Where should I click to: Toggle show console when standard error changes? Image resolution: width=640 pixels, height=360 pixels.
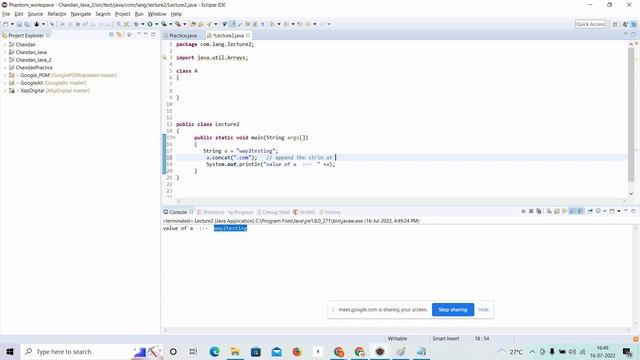(580, 211)
